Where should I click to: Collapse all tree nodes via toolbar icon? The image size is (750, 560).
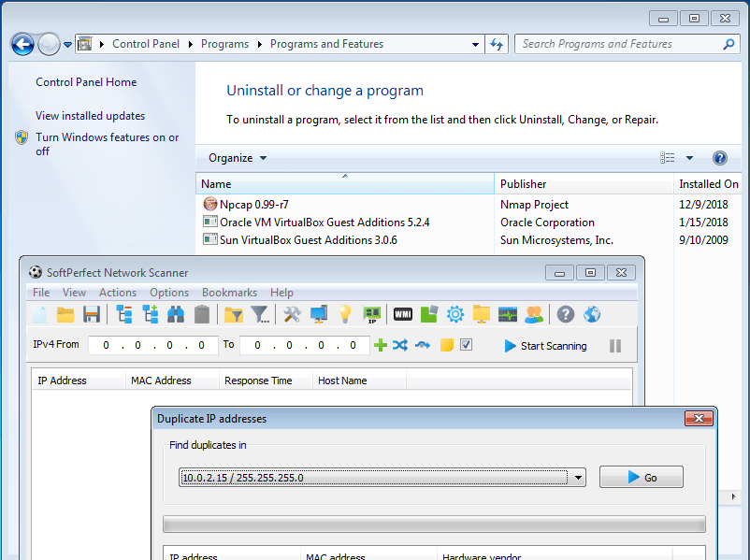point(124,315)
